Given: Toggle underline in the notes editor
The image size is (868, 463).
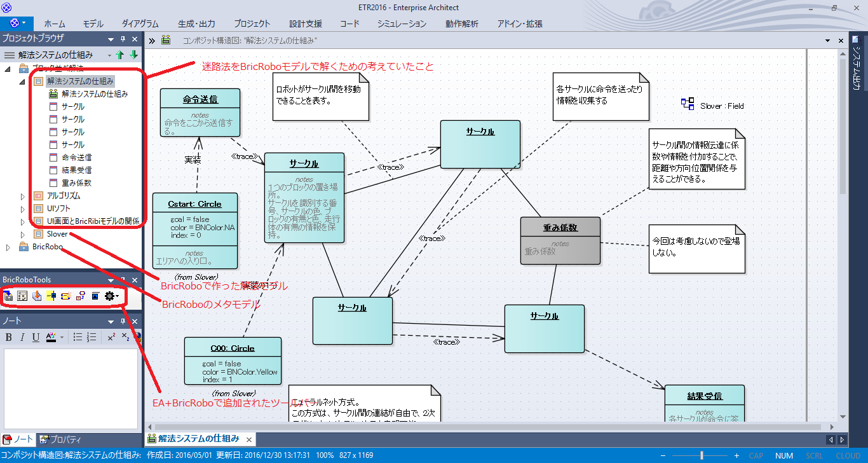Looking at the screenshot, I should (36, 337).
